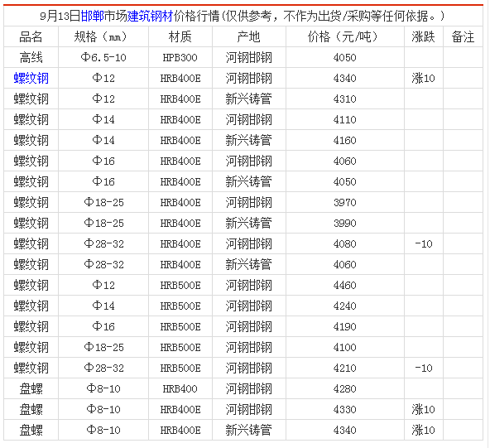The height and width of the screenshot is (448, 490).
Task: Click the -10 cell beside price 4210
Action: click(424, 368)
